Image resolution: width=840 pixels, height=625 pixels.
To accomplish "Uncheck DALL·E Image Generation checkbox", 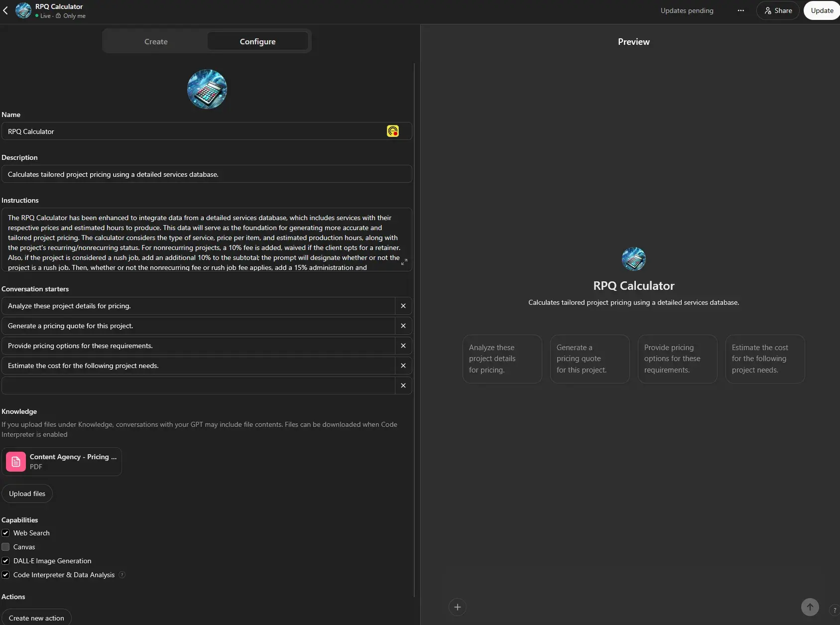I will pyautogui.click(x=5, y=561).
